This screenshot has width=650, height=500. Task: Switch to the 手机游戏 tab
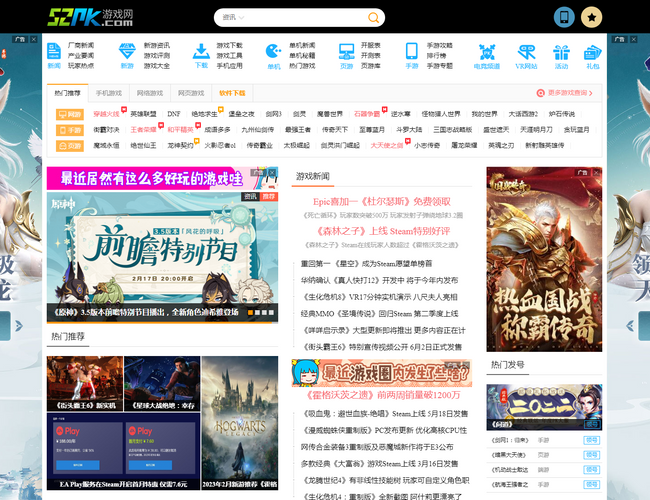click(109, 93)
